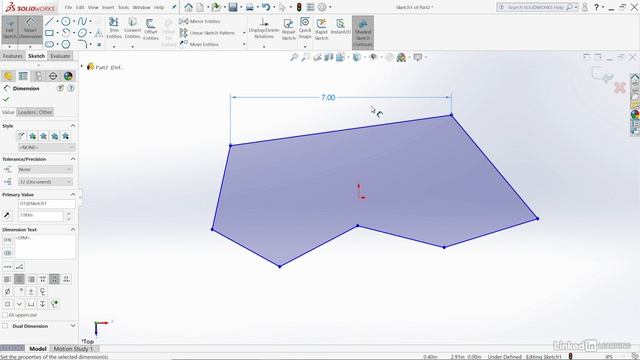The width and height of the screenshot is (640, 360).
Task: Select the Circle sketch tool
Action: point(66,21)
